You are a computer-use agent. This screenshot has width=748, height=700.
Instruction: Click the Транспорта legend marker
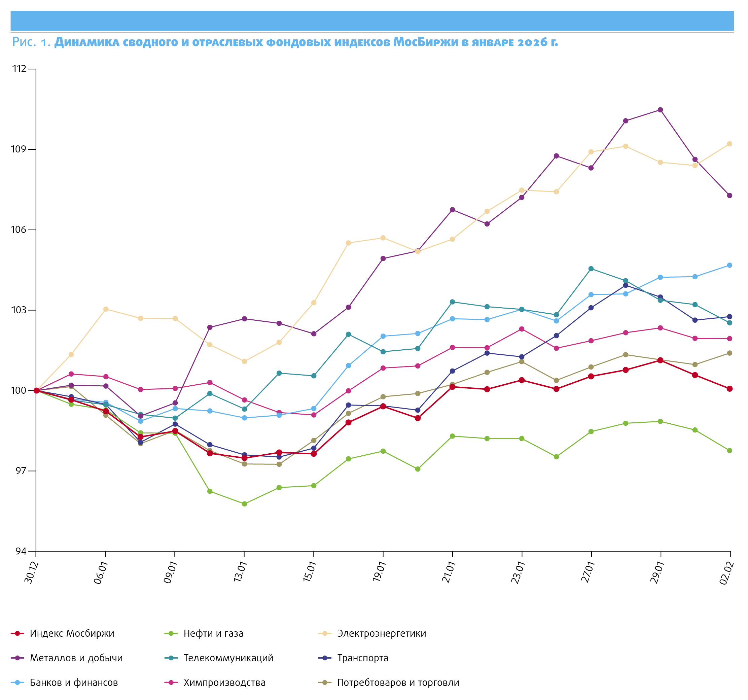point(325,658)
